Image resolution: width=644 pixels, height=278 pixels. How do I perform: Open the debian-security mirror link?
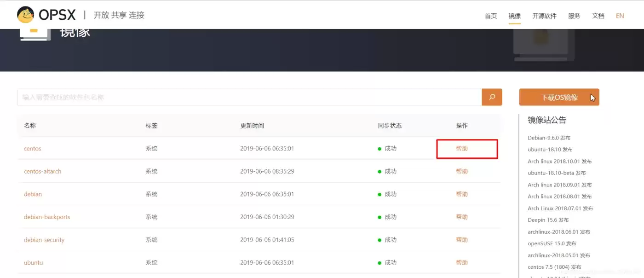44,240
